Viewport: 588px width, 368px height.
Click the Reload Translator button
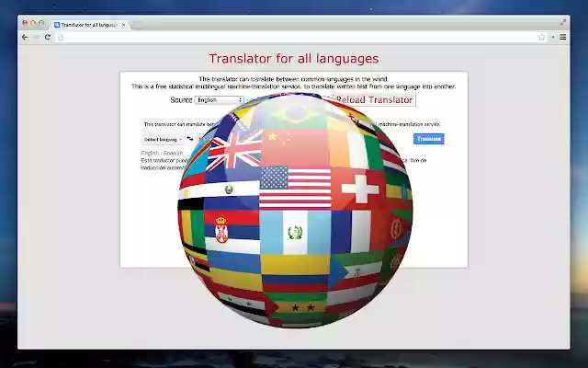point(375,100)
